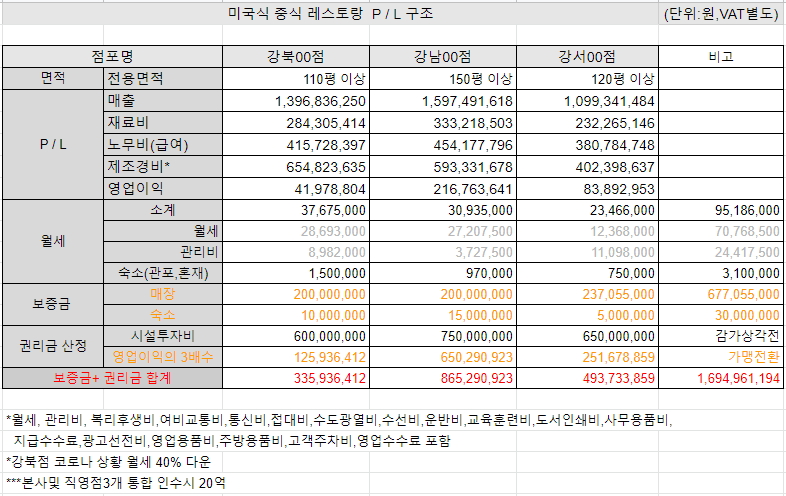Select the '강서00점' column header
786x496 pixels.
click(x=587, y=57)
